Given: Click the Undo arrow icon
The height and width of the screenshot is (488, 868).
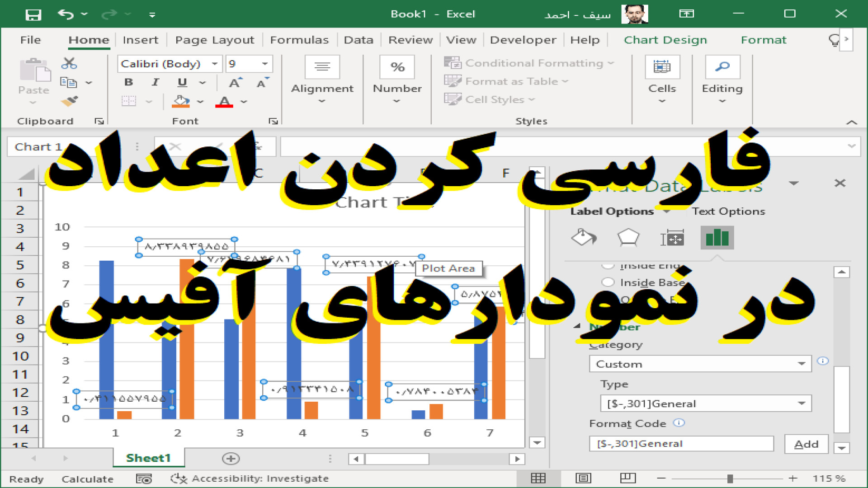Looking at the screenshot, I should [x=66, y=14].
